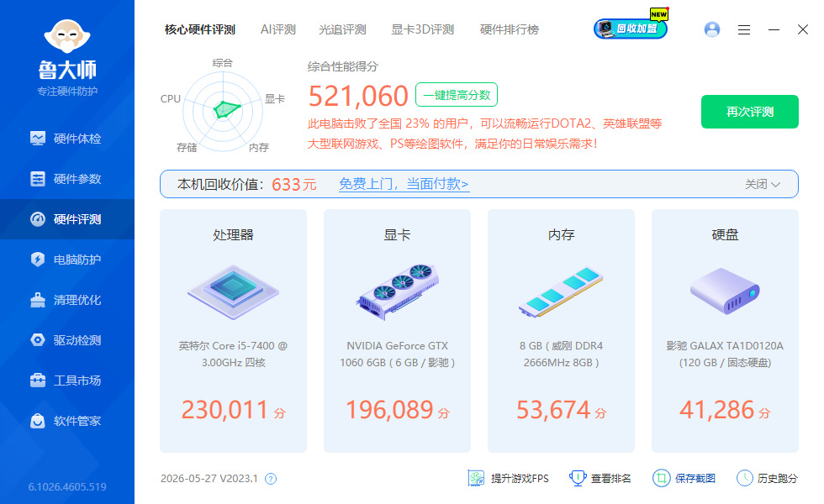Click NVIDIA GeForce GTX 1060 description

(397, 354)
